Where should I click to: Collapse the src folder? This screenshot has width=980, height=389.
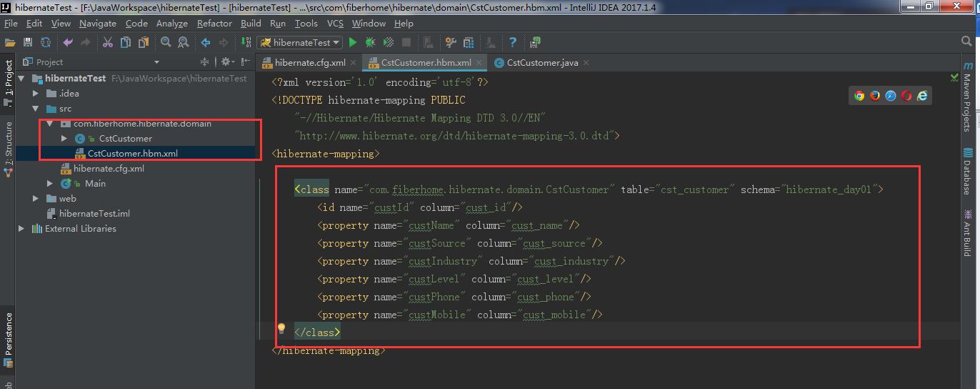click(36, 109)
